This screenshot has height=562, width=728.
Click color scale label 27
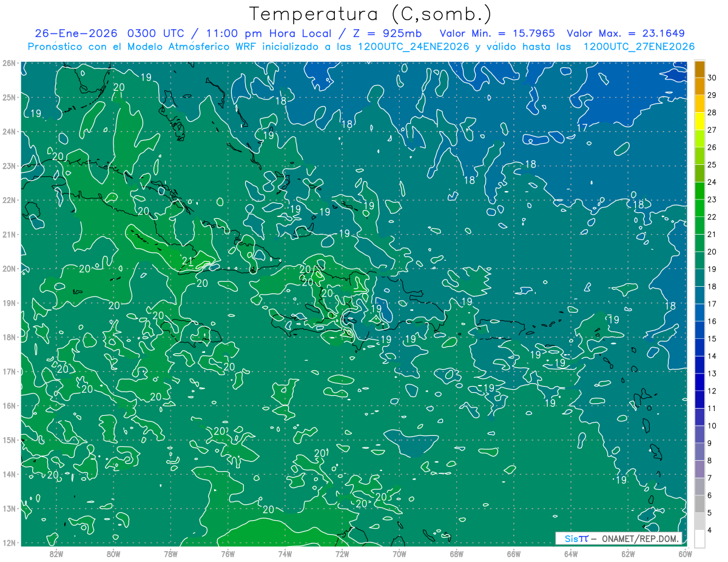click(712, 130)
